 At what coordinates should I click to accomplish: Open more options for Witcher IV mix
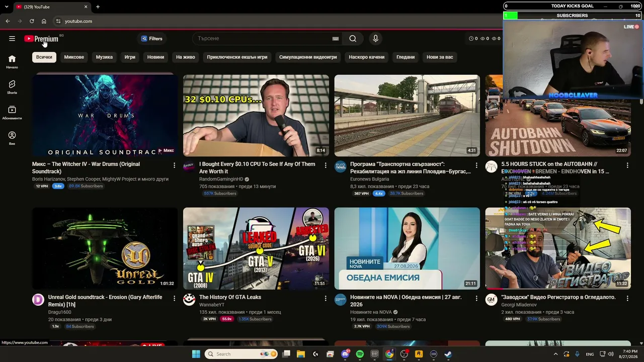175,165
